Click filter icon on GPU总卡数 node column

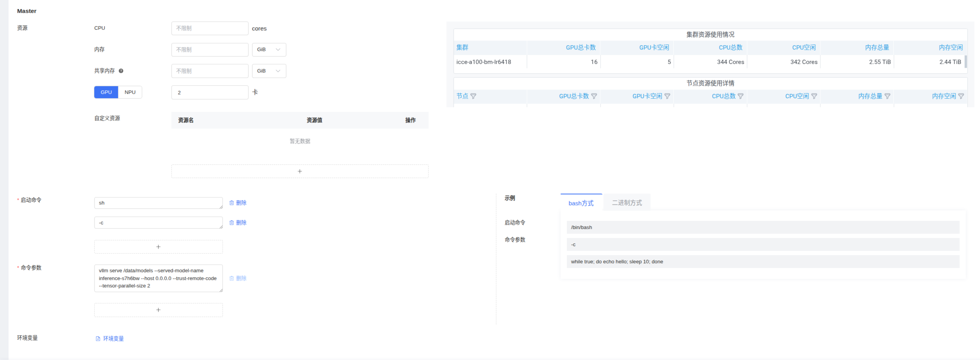[594, 96]
